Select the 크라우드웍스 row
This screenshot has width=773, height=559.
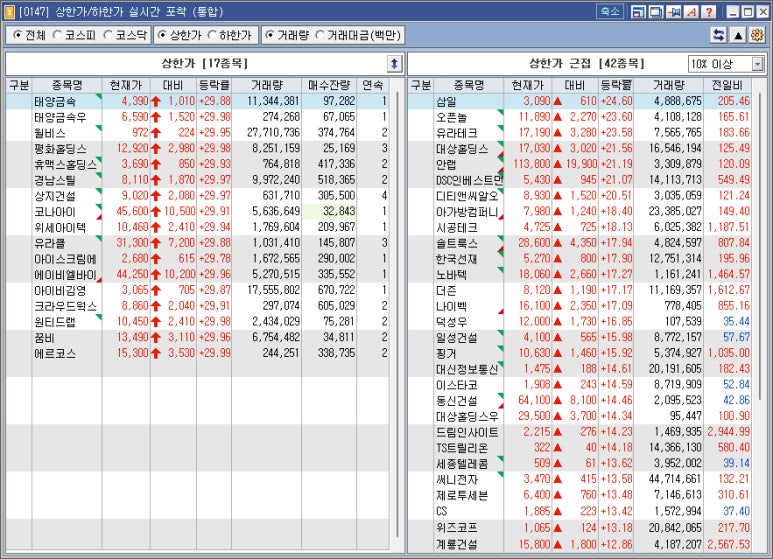[197, 306]
